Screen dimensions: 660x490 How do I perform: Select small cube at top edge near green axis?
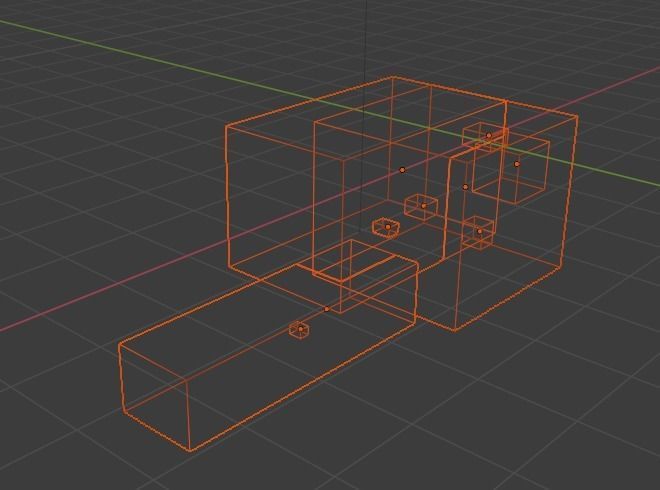(x=485, y=138)
